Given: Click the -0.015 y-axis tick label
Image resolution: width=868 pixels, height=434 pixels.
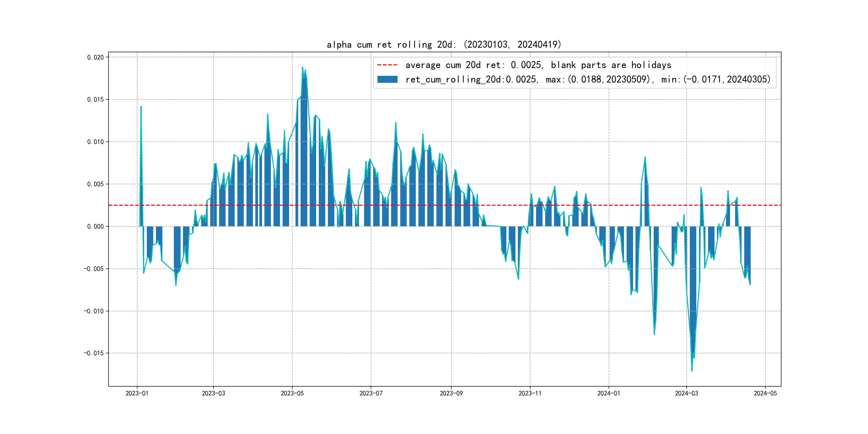Looking at the screenshot, I should pyautogui.click(x=94, y=353).
